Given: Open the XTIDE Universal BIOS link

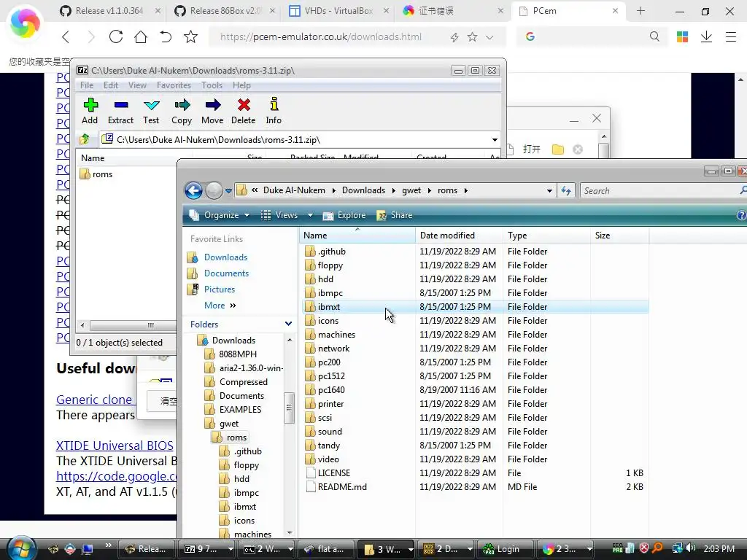Looking at the screenshot, I should 115,446.
